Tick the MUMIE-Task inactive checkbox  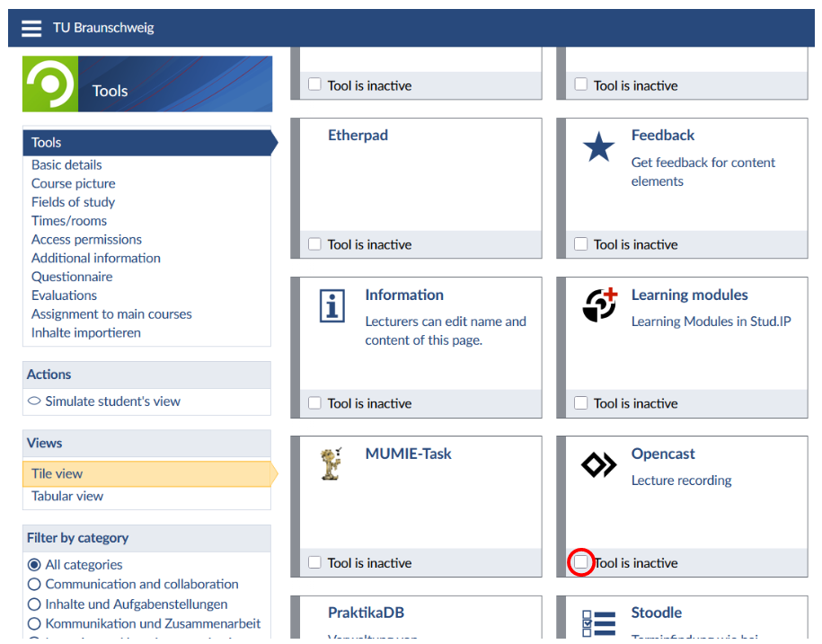pos(314,562)
